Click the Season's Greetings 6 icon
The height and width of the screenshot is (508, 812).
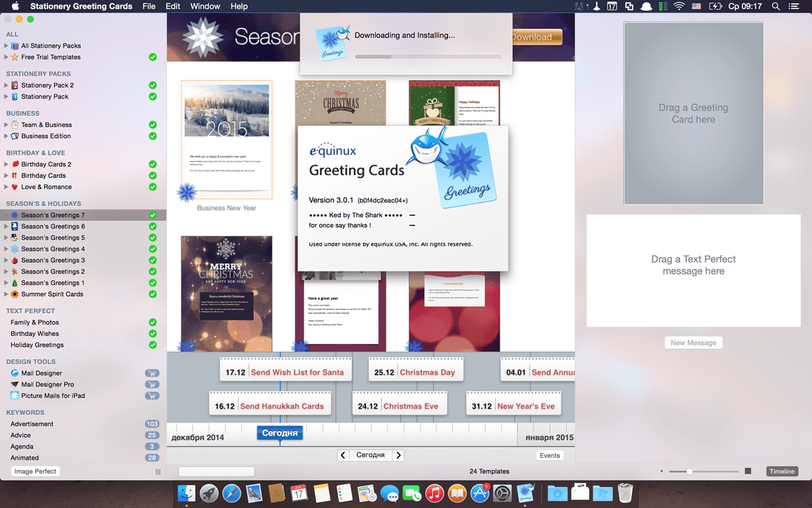point(15,226)
